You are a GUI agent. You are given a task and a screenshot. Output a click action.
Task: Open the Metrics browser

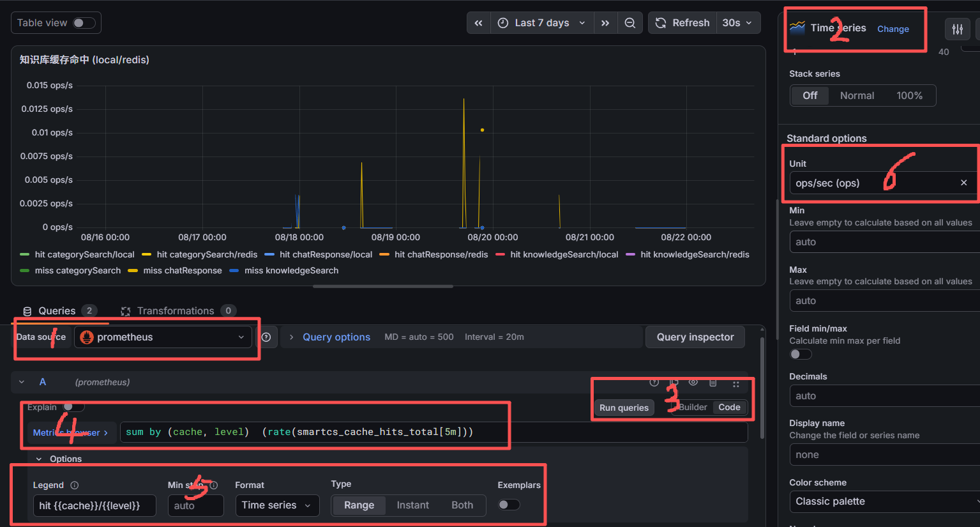tap(70, 432)
